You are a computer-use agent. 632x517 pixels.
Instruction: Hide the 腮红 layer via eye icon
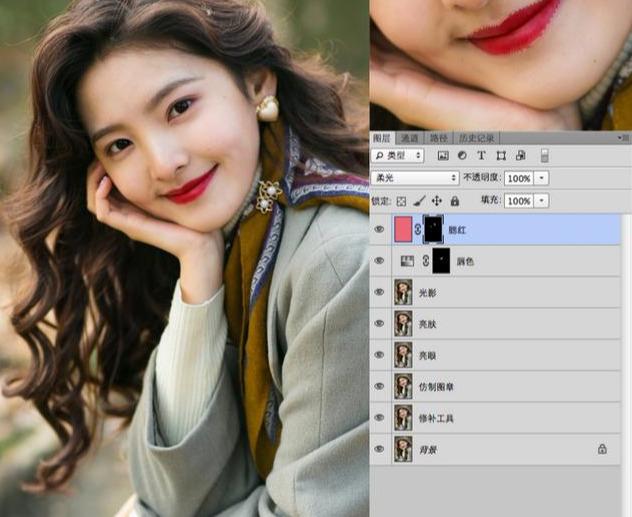pyautogui.click(x=379, y=230)
